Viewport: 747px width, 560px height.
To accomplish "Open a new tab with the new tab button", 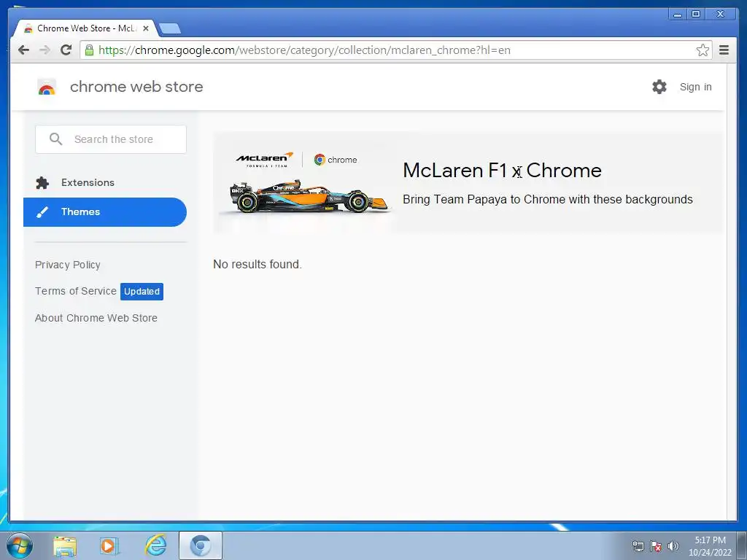I will (x=169, y=28).
